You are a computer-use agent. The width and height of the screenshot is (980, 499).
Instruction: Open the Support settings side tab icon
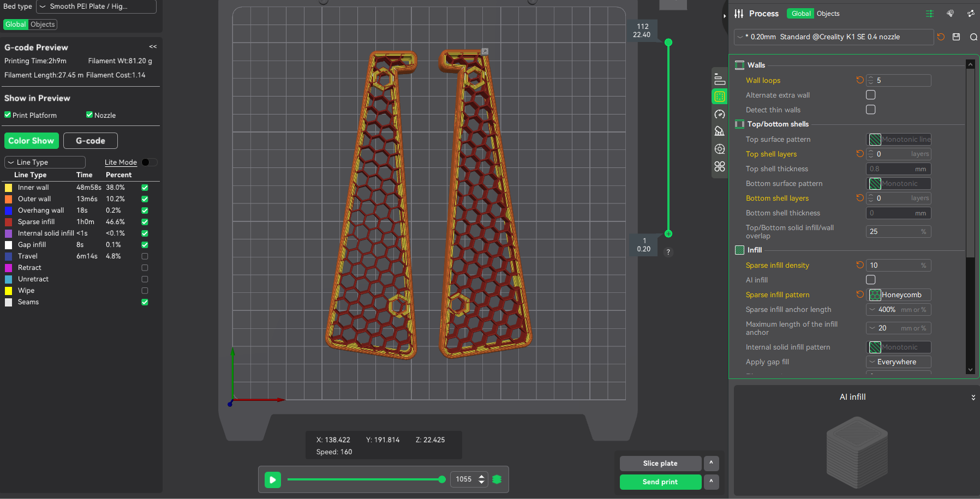pyautogui.click(x=720, y=131)
